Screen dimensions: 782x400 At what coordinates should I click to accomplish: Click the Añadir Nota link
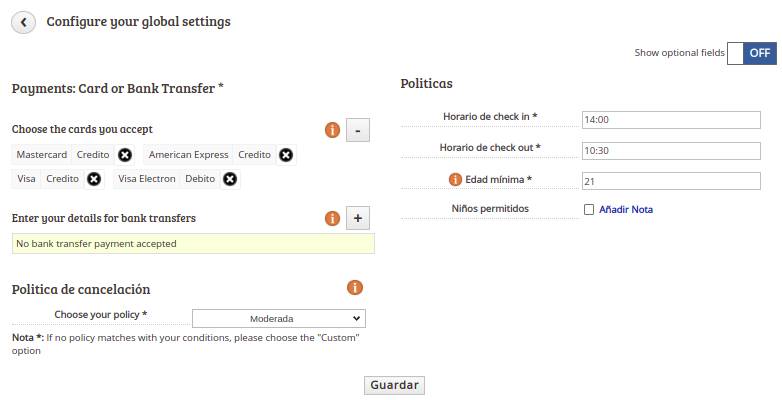pos(626,209)
